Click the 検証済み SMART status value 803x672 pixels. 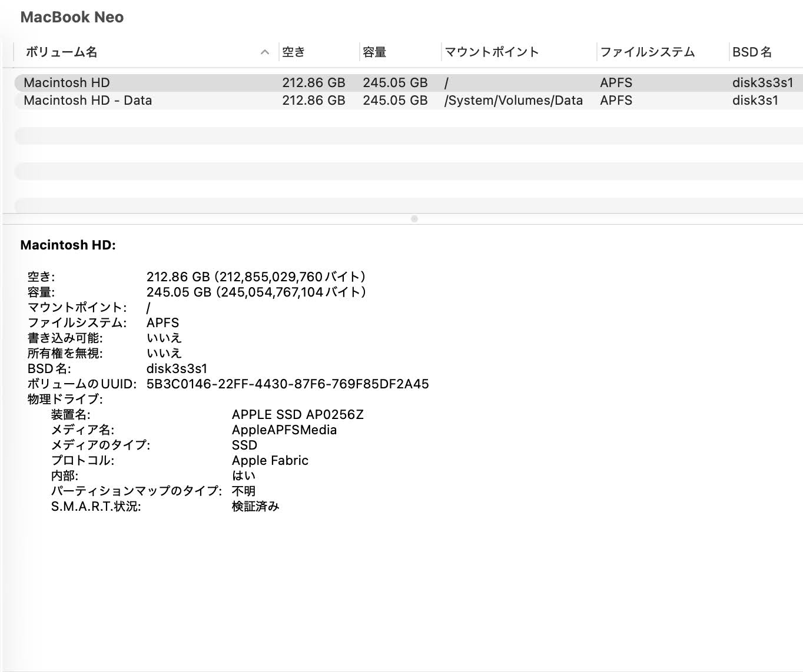tap(255, 506)
